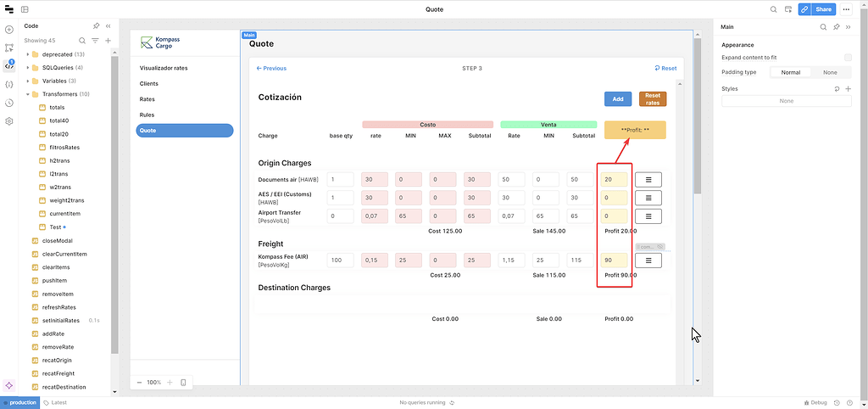Select the totals transformer

click(57, 108)
